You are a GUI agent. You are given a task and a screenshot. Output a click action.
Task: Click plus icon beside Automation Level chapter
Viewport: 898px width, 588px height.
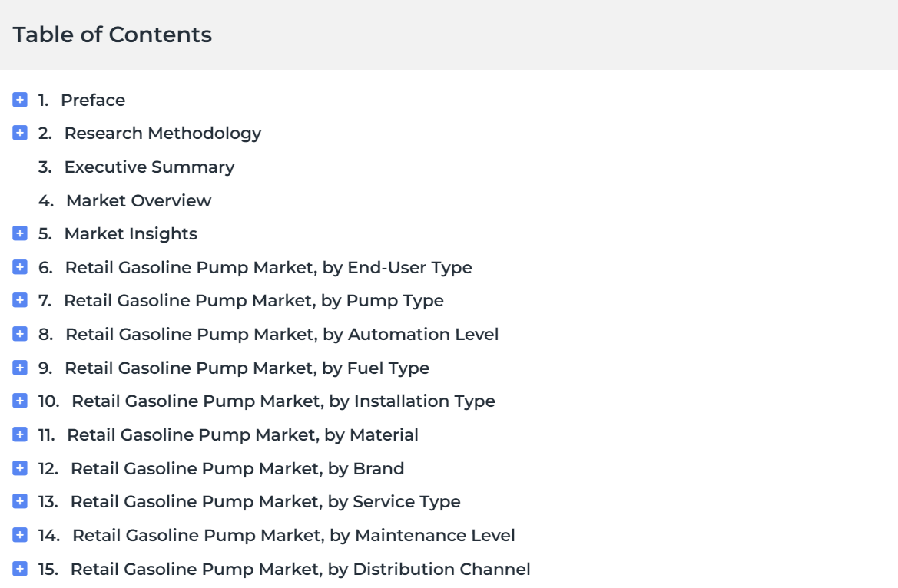(20, 334)
